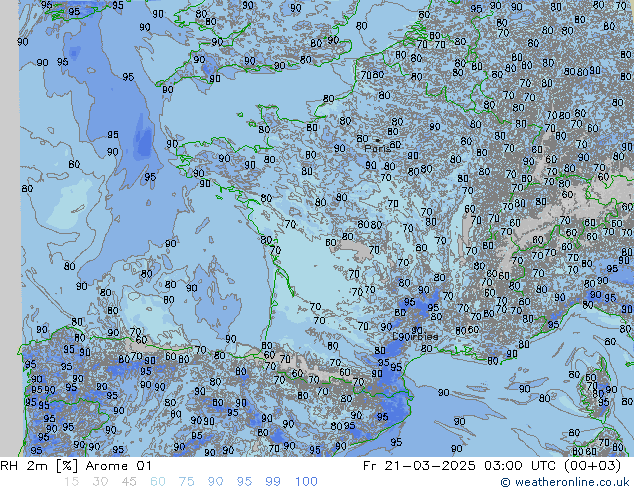This screenshot has width=634, height=490.
Task: Open the weatheronline.co.uk copyright link
Action: [564, 482]
